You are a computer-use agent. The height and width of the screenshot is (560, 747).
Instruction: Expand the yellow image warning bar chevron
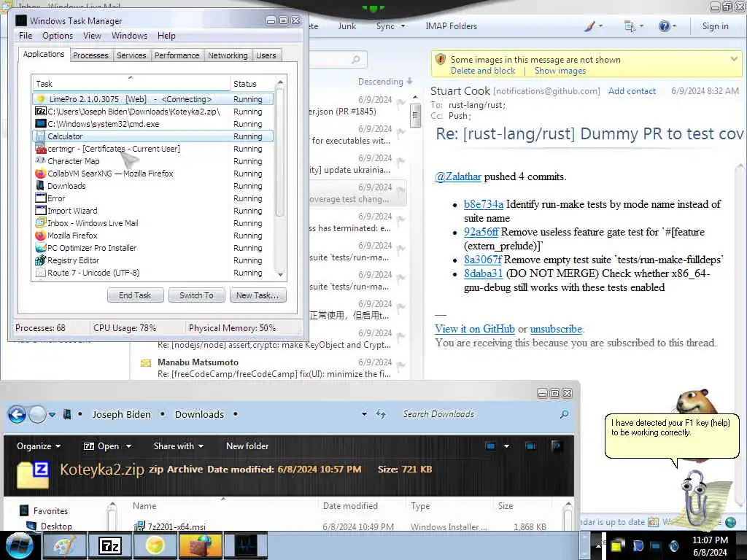tap(734, 59)
